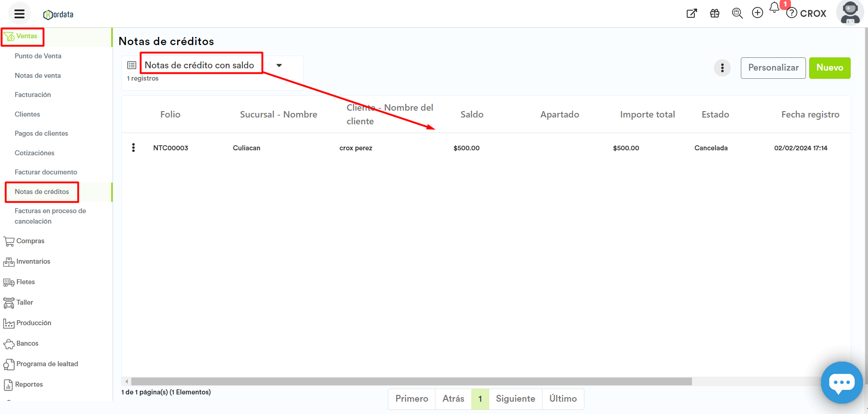The width and height of the screenshot is (868, 414).
Task: Open row options for NTC00003
Action: click(x=133, y=148)
